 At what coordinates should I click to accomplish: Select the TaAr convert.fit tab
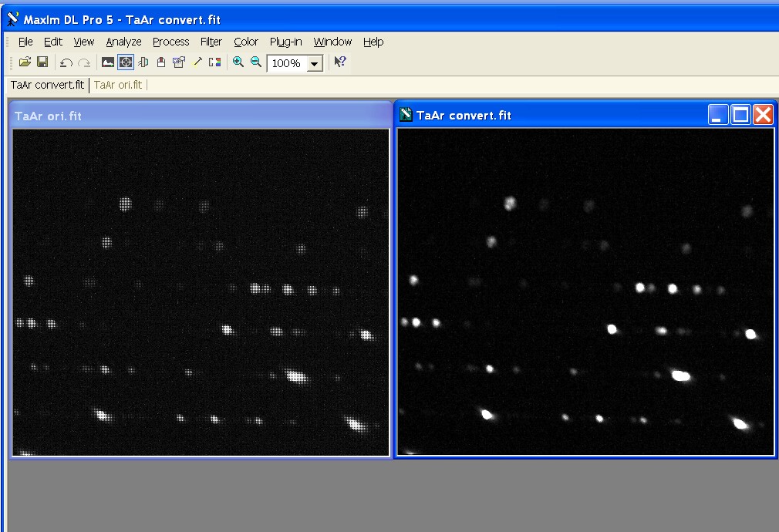coord(47,85)
